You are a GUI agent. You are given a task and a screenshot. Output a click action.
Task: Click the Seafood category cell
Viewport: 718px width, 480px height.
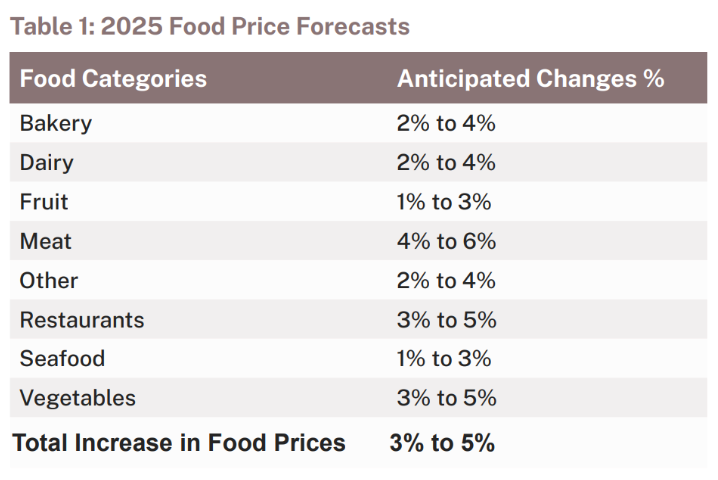click(x=62, y=359)
